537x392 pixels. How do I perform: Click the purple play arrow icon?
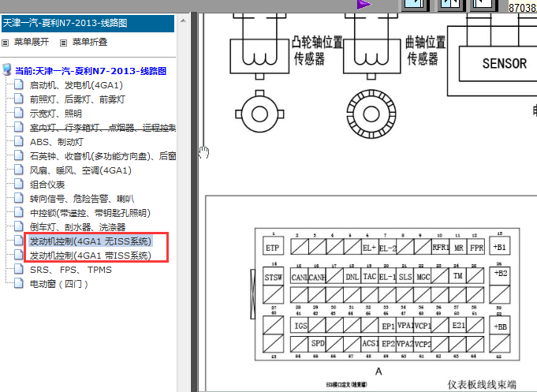tap(364, 5)
